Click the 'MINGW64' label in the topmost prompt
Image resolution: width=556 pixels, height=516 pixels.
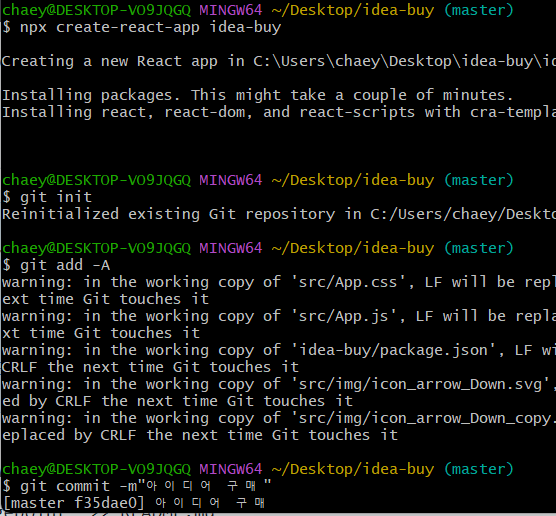tap(230, 10)
